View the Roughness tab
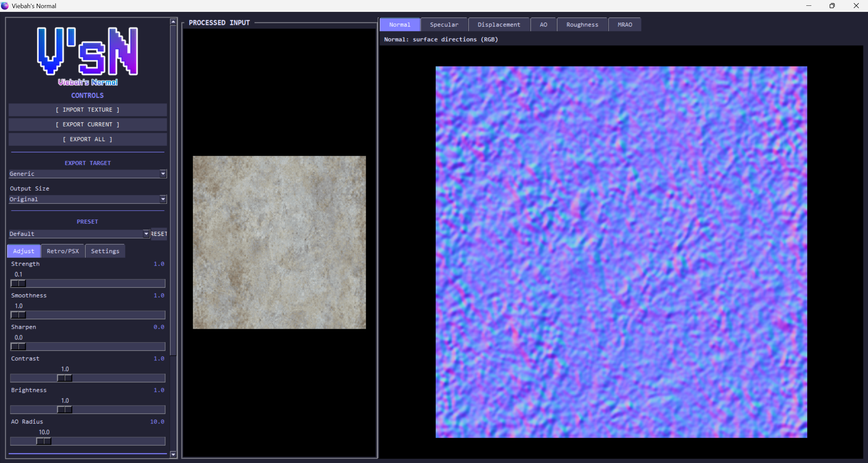The width and height of the screenshot is (868, 463). tap(582, 25)
